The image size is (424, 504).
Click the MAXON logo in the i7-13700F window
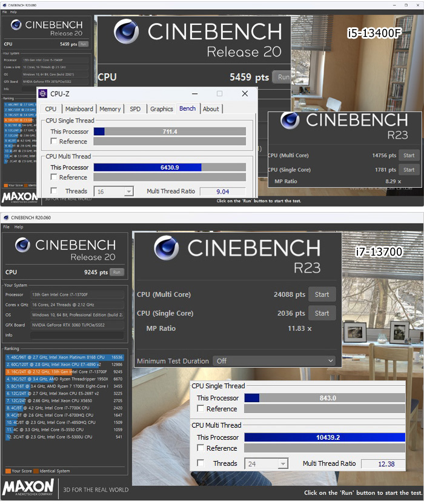(x=27, y=488)
